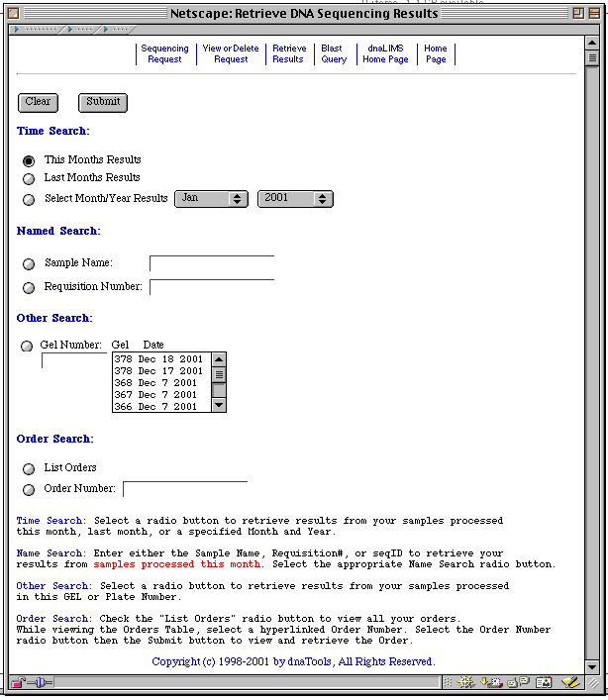
Task: Click the security padlock icon
Action: point(18,683)
